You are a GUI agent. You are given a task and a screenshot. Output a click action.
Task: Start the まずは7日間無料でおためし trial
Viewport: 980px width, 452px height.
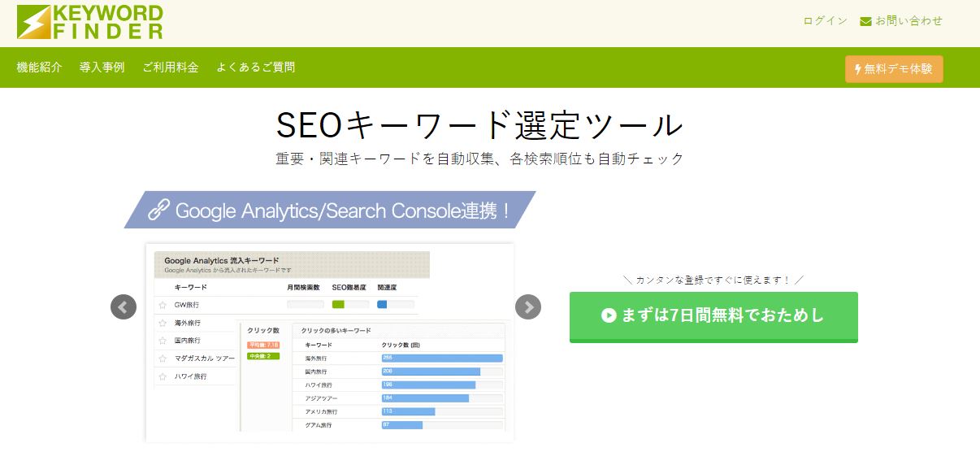[x=713, y=316]
